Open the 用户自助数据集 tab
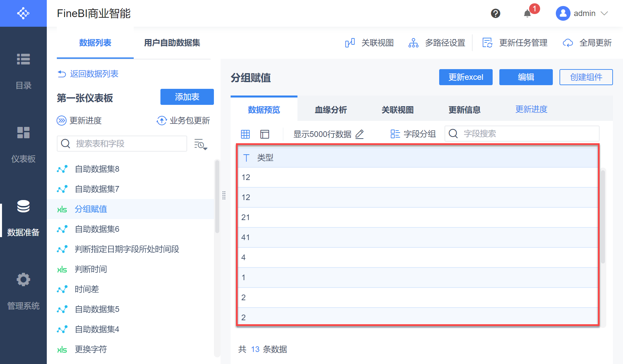 coord(172,43)
